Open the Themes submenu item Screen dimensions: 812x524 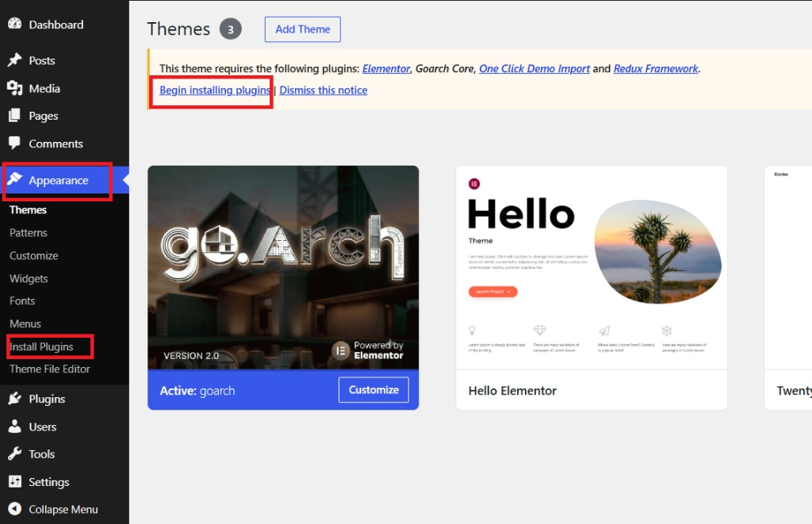click(28, 210)
